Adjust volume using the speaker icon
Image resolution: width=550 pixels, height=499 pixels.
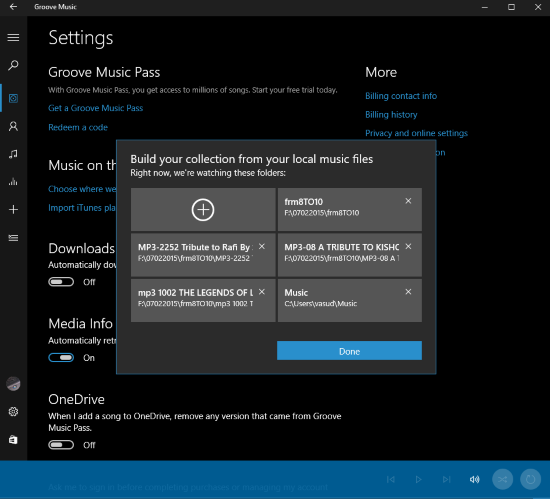tap(475, 479)
